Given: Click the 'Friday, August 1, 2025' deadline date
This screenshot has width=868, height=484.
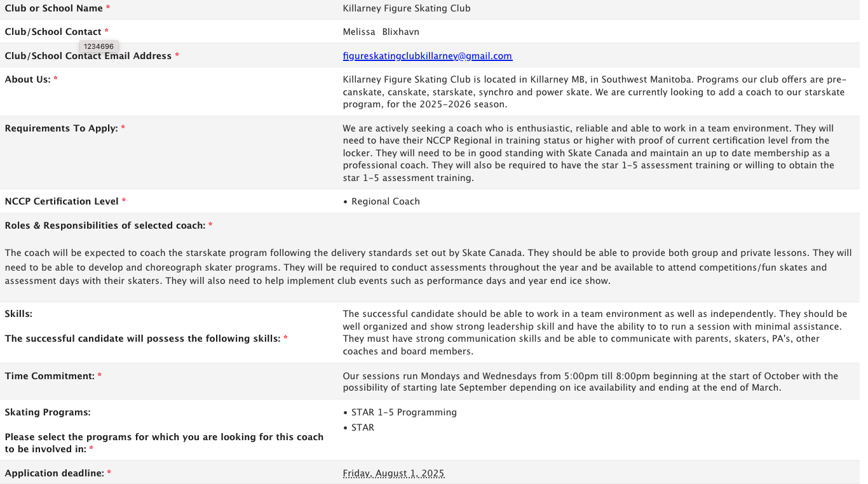Looking at the screenshot, I should click(x=393, y=473).
